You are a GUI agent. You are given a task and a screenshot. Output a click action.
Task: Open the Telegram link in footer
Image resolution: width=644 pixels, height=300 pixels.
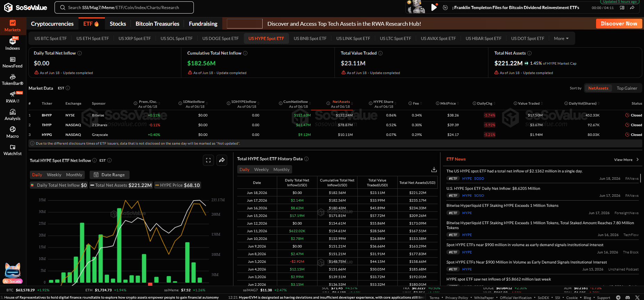tap(618, 298)
